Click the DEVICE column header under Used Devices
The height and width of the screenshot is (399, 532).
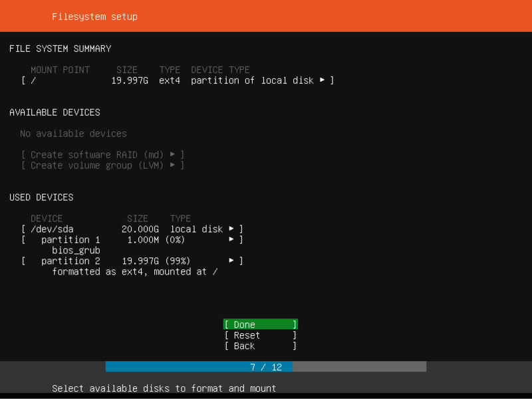click(47, 218)
